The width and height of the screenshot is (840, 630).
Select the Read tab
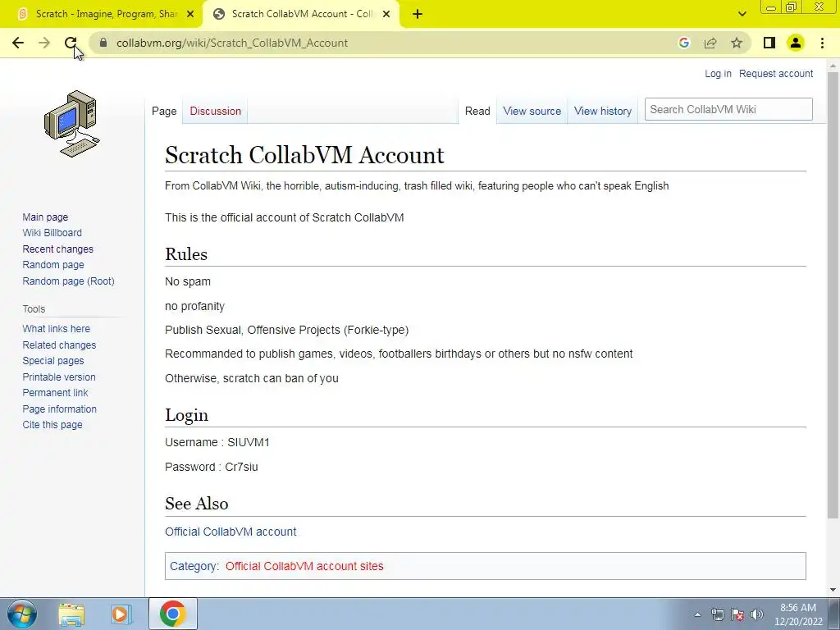[477, 111]
